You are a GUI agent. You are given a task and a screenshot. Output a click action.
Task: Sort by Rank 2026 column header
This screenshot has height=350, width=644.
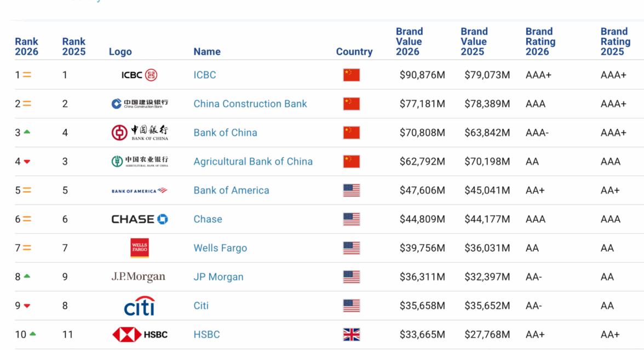click(x=26, y=47)
